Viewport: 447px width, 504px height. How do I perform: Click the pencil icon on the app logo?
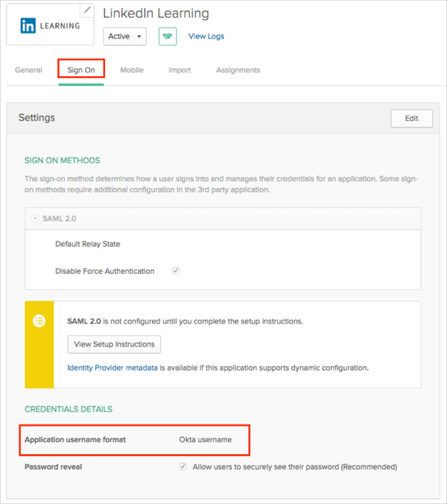coord(87,10)
